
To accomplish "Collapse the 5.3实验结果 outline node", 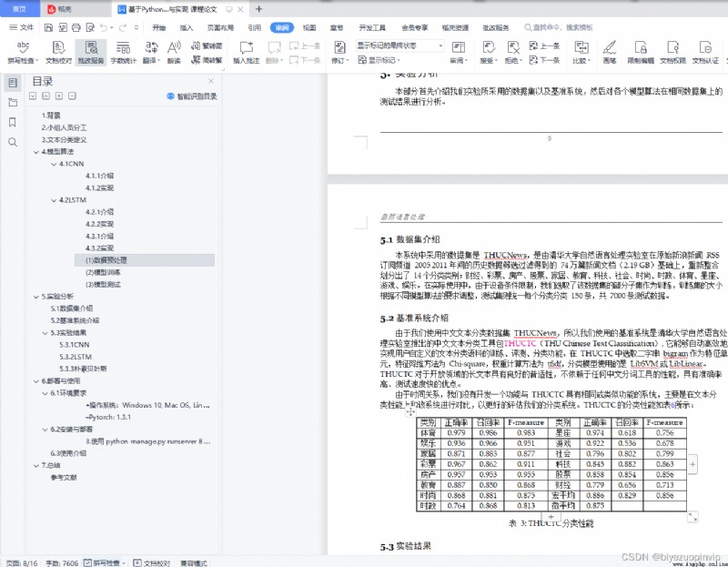I will pos(45,333).
